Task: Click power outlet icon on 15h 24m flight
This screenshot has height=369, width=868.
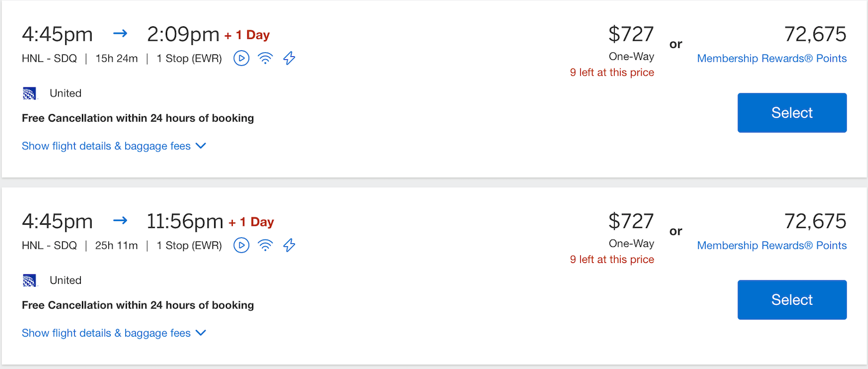Action: [289, 58]
